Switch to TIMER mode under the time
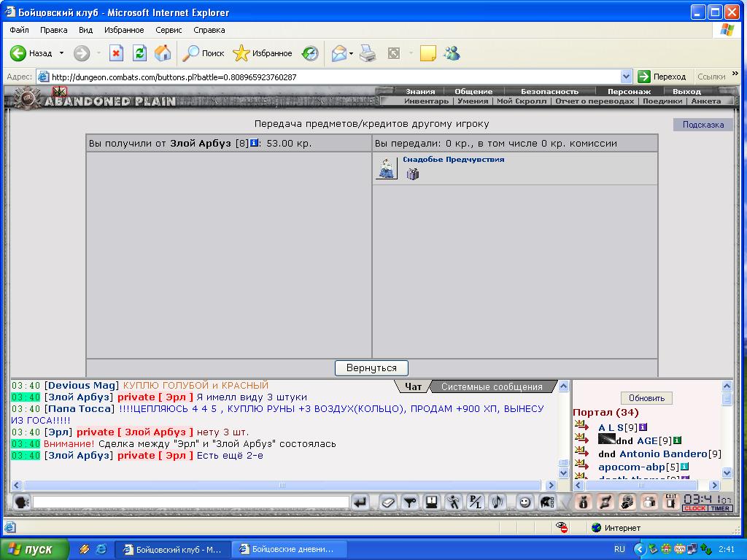Image resolution: width=747 pixels, height=560 pixels. point(720,508)
